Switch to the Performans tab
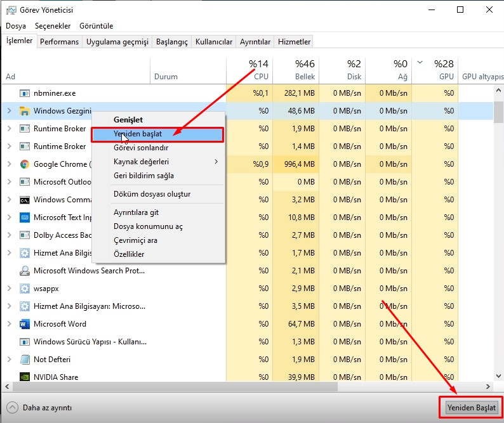 (60, 42)
